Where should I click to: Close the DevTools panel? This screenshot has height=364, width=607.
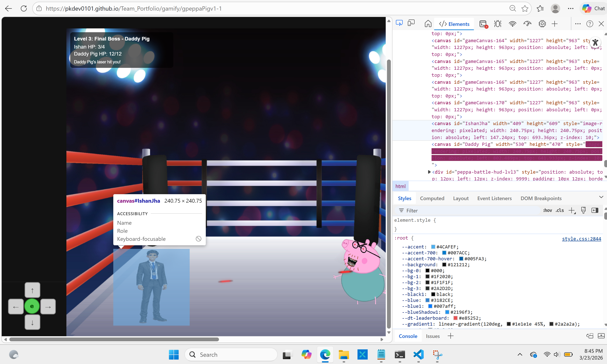click(601, 24)
